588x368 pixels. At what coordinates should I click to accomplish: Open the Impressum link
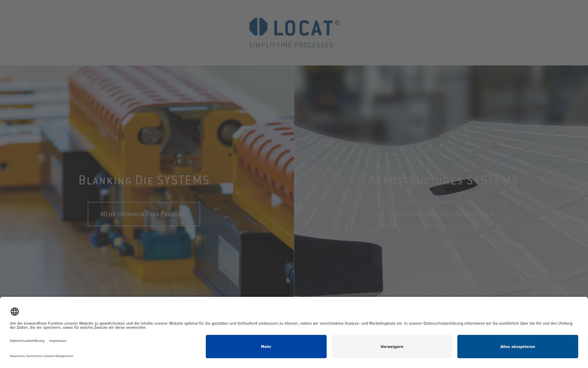pos(58,341)
